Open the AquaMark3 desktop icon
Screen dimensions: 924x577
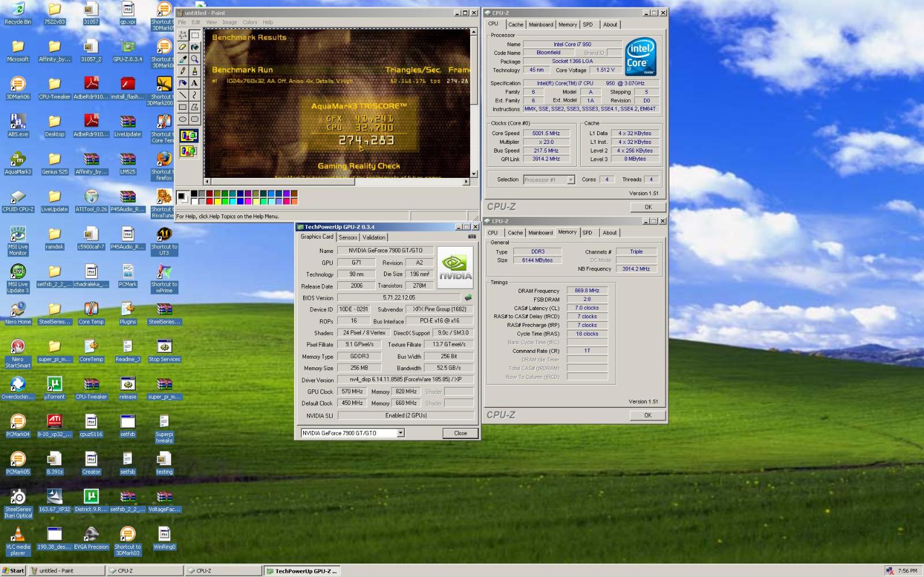(18, 163)
